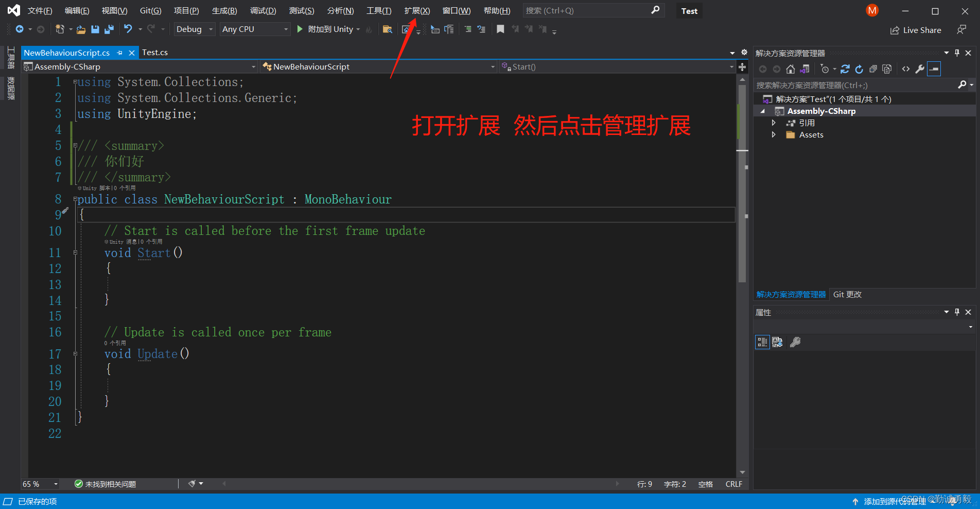Viewport: 980px width, 509px height.
Task: Click the Navigate Backward toolbar icon
Action: [20, 29]
